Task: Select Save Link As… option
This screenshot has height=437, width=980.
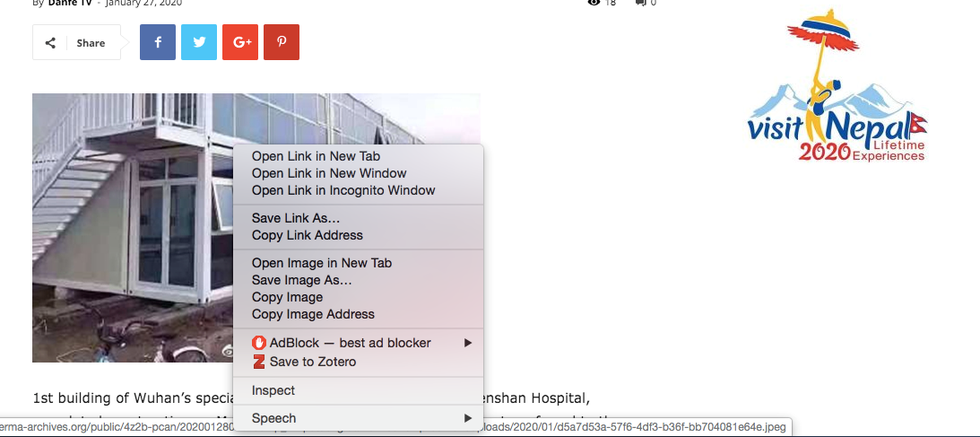Action: click(x=358, y=218)
